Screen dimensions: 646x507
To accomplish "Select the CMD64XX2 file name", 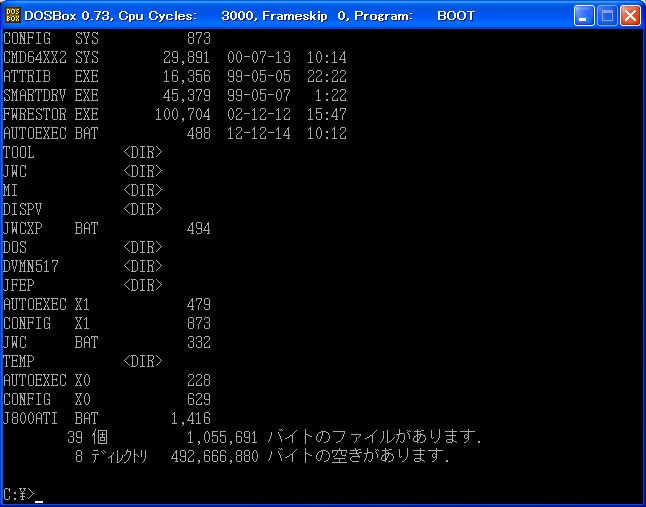I will 35,58.
